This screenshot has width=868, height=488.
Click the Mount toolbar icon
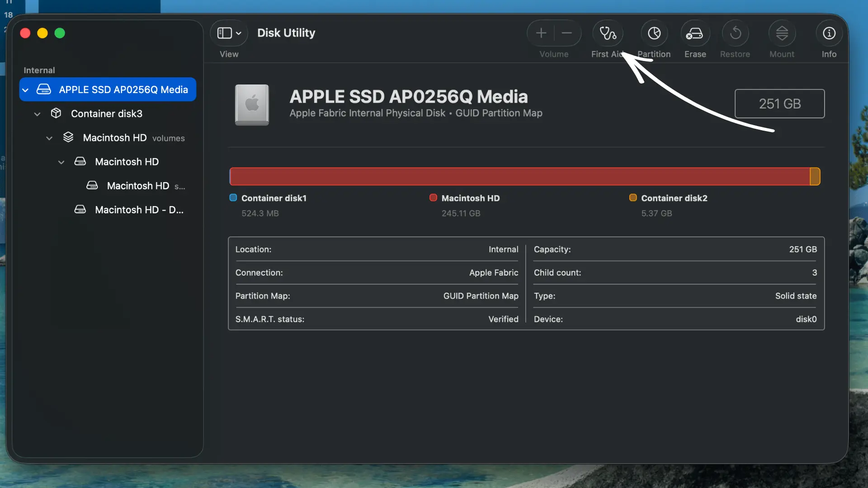click(782, 33)
